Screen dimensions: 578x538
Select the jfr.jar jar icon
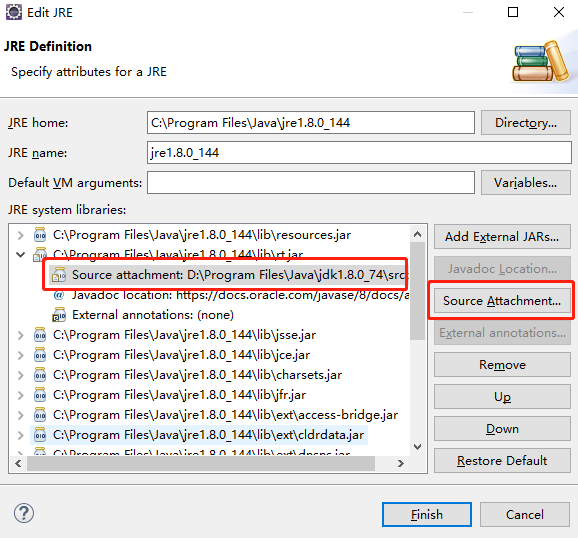pos(40,395)
